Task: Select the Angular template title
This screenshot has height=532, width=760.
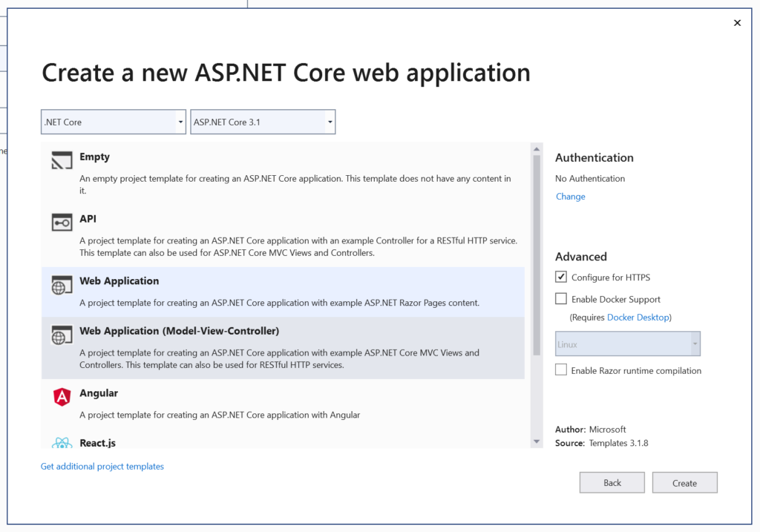Action: (99, 393)
